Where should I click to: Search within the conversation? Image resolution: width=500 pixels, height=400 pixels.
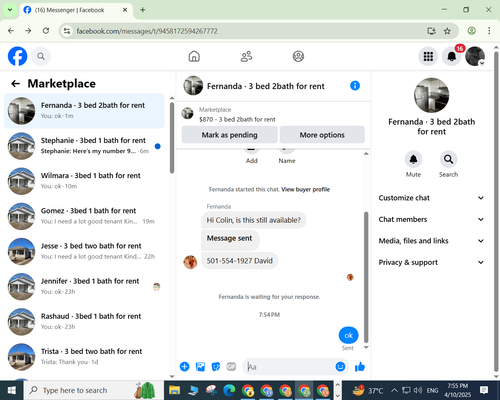point(448,159)
